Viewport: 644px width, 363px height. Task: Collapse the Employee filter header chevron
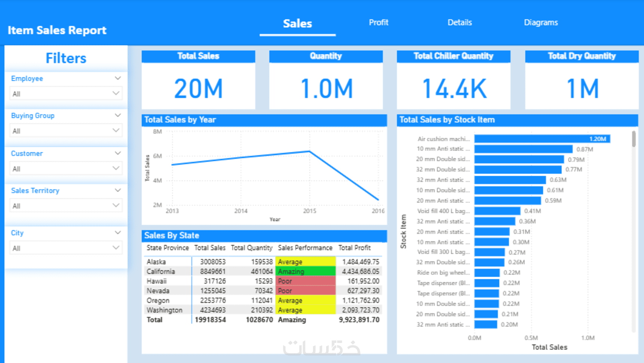click(118, 78)
